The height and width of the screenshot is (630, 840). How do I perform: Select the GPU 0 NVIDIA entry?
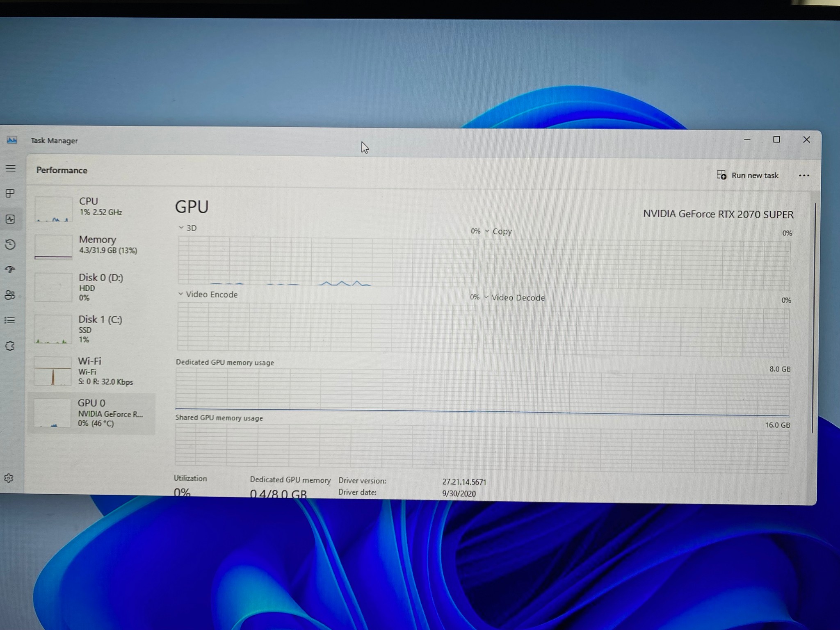point(92,413)
